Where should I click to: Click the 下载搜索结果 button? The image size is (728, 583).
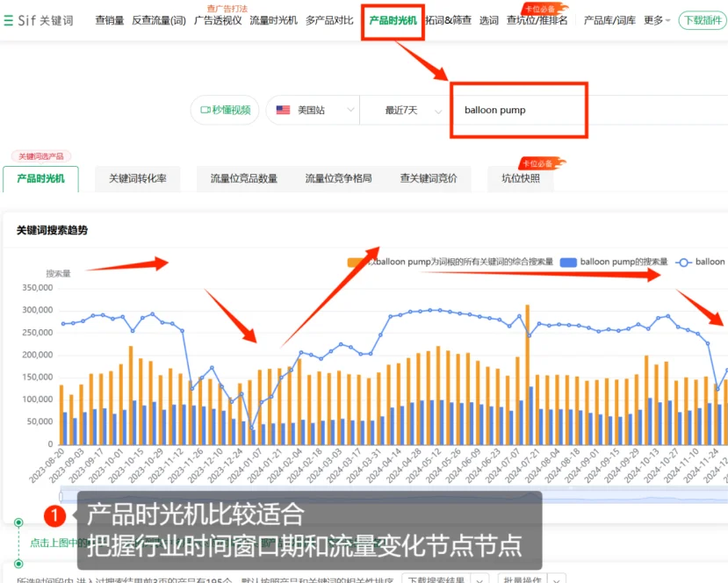point(436,579)
